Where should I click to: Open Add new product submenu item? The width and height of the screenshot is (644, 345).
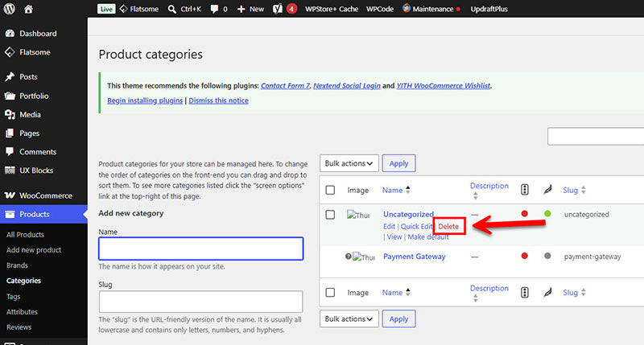pos(34,250)
